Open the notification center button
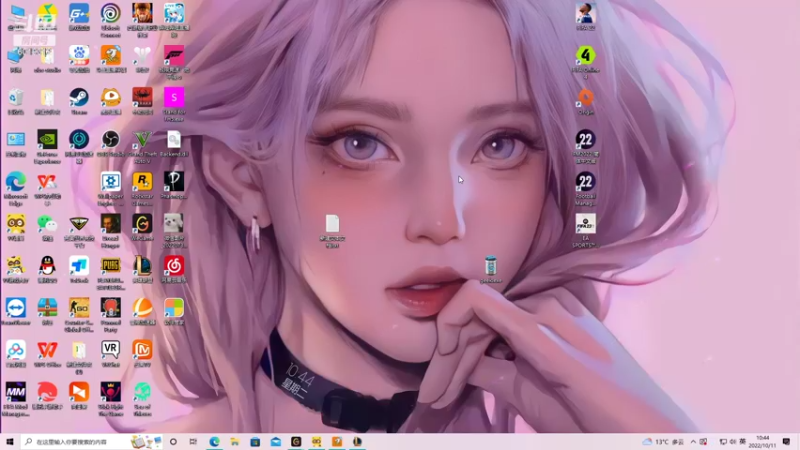Screen dimensions: 800x450 click(786, 442)
